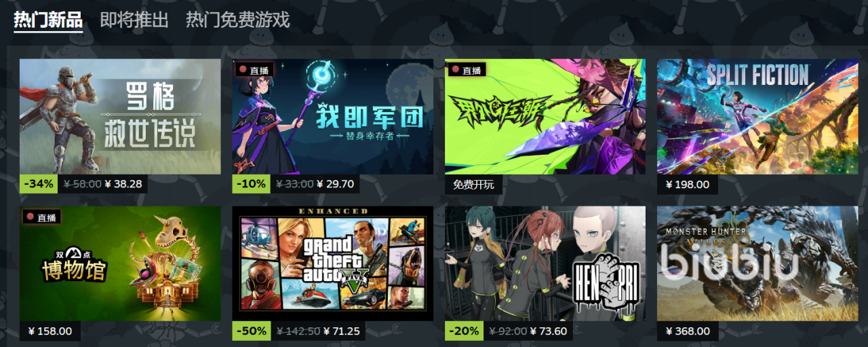Image resolution: width=868 pixels, height=347 pixels.
Task: Select the 热门新品 tab
Action: point(48,20)
